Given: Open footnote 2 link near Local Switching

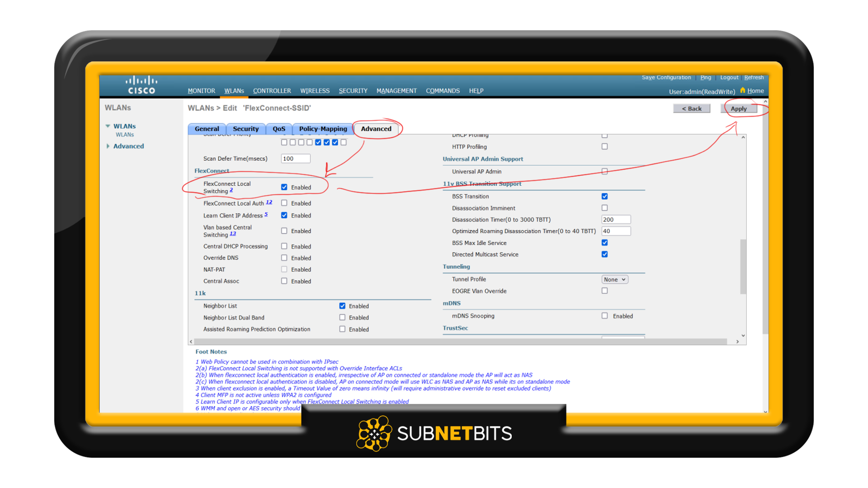Looking at the screenshot, I should (x=231, y=190).
